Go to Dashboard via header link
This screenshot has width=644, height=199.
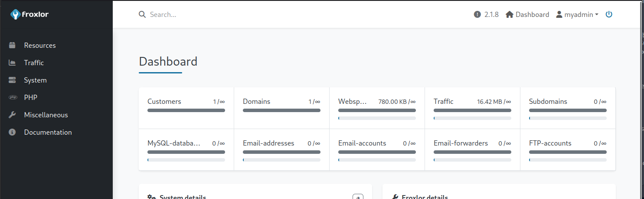528,14
